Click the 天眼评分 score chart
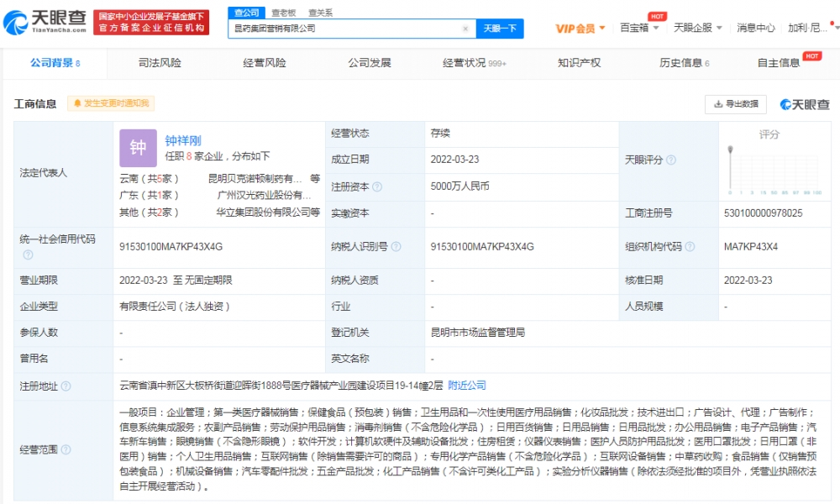The width and height of the screenshot is (840, 504). point(774,171)
